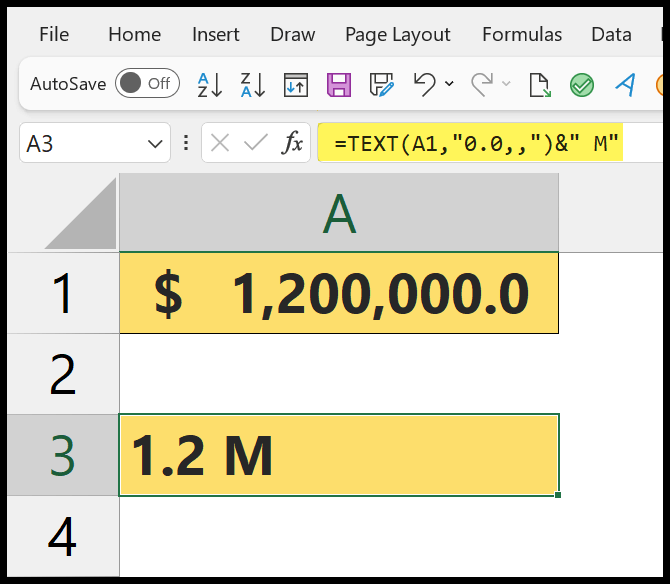
Task: Select column A header
Action: click(x=338, y=214)
